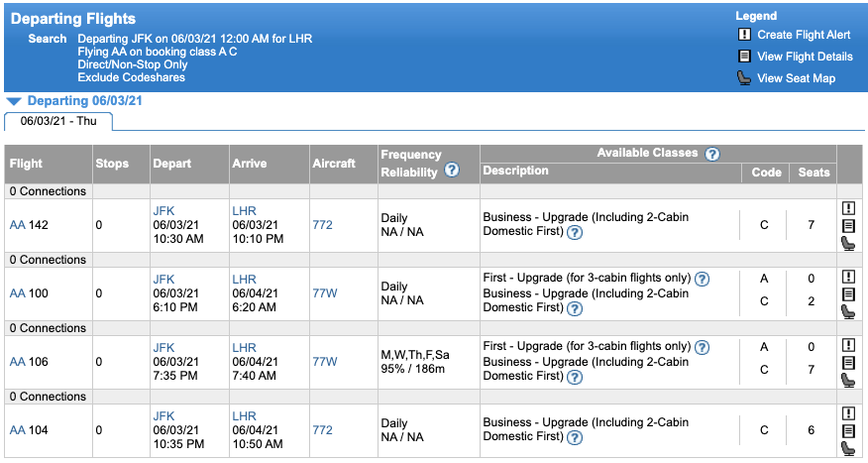Create a flight alert for AA 104
Screen dimensions: 868x463
click(x=848, y=413)
